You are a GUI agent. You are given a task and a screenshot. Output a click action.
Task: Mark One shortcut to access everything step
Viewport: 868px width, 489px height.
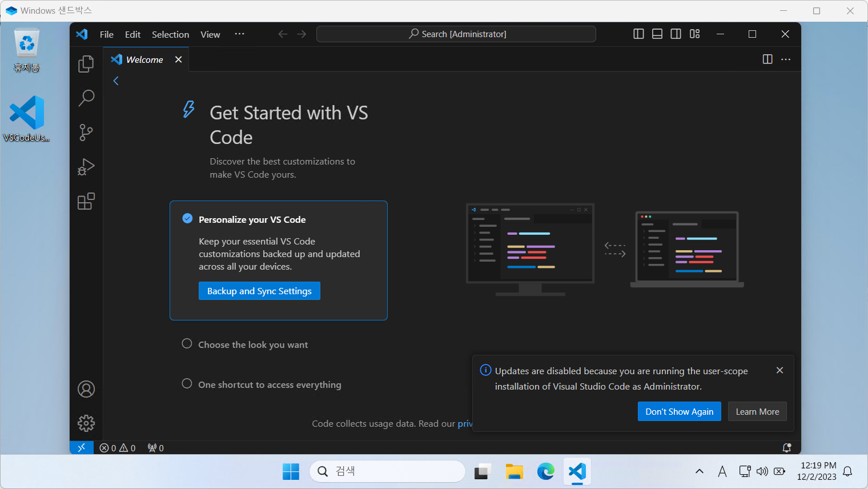click(x=187, y=383)
